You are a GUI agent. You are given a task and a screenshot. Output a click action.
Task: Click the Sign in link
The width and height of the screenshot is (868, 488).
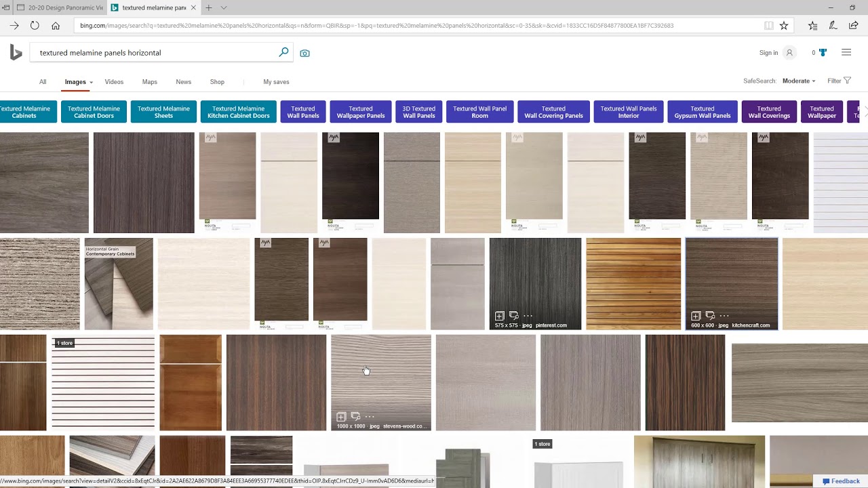[768, 53]
